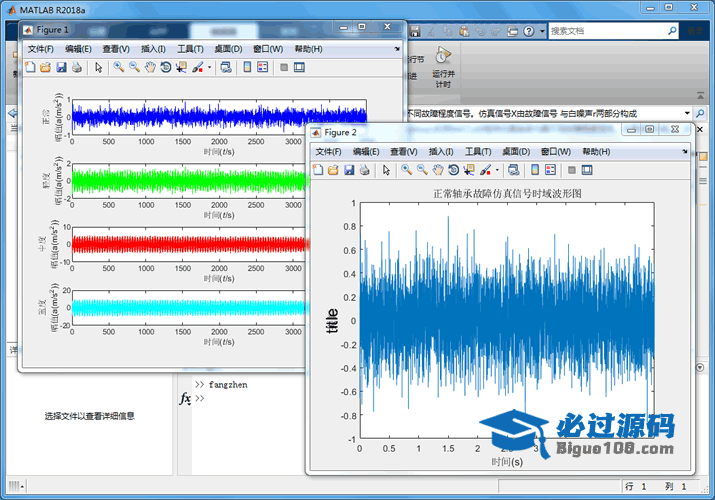
Task: Open 查看(V) menu in Figure 1
Action: 116,49
